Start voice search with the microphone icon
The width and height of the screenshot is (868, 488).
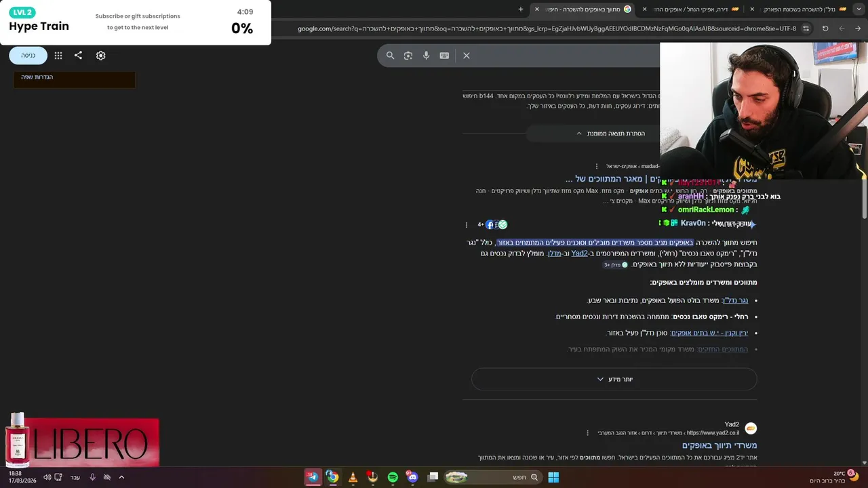pos(426,56)
